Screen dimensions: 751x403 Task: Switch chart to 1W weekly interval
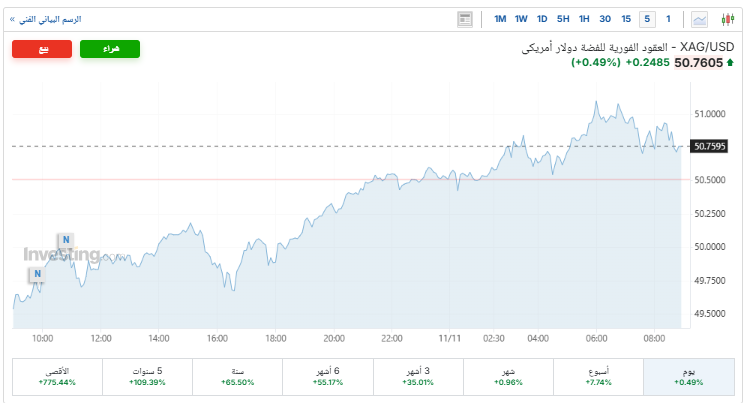[x=521, y=19]
